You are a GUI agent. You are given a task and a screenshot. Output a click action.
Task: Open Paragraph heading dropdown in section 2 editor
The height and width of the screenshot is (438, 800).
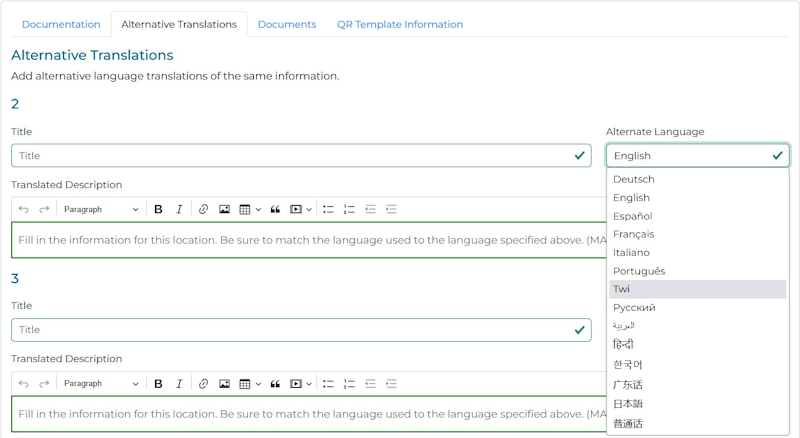pos(101,209)
